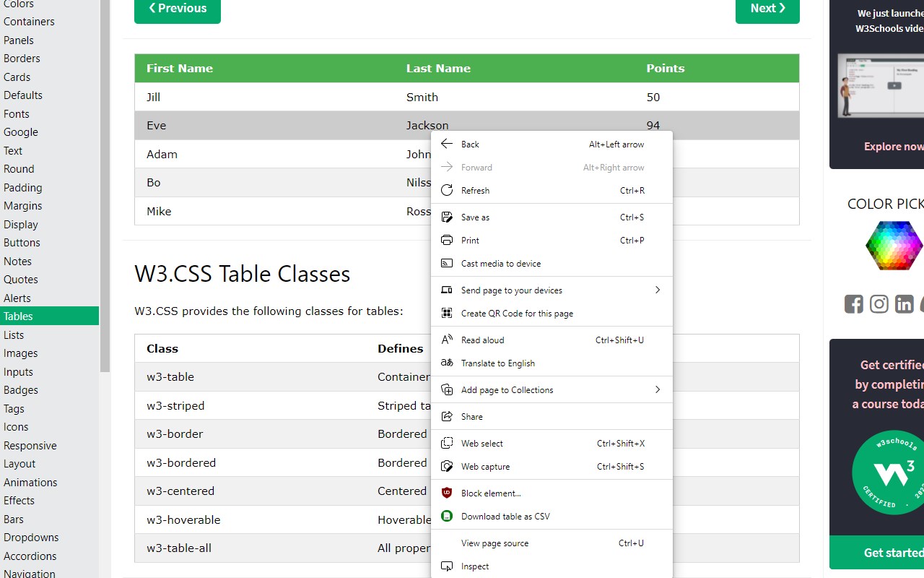Open the Facebook icon in sidebar

tap(854, 303)
